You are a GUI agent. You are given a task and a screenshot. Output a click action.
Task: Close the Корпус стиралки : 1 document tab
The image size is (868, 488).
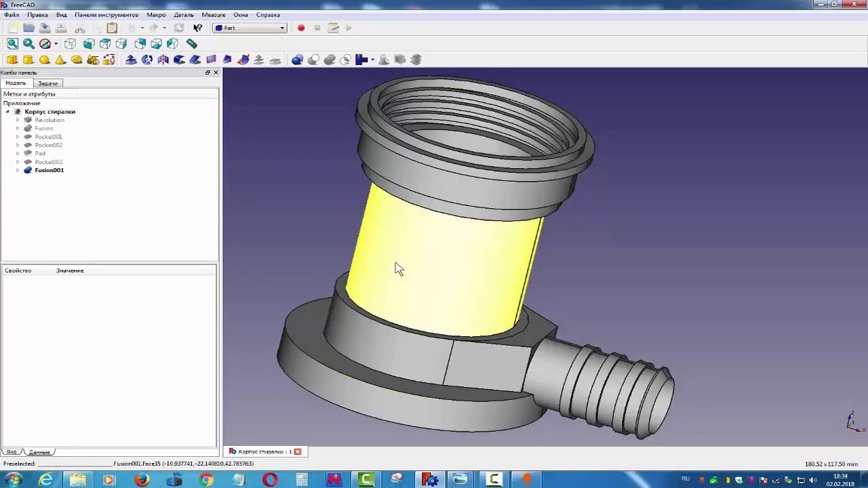pos(297,451)
